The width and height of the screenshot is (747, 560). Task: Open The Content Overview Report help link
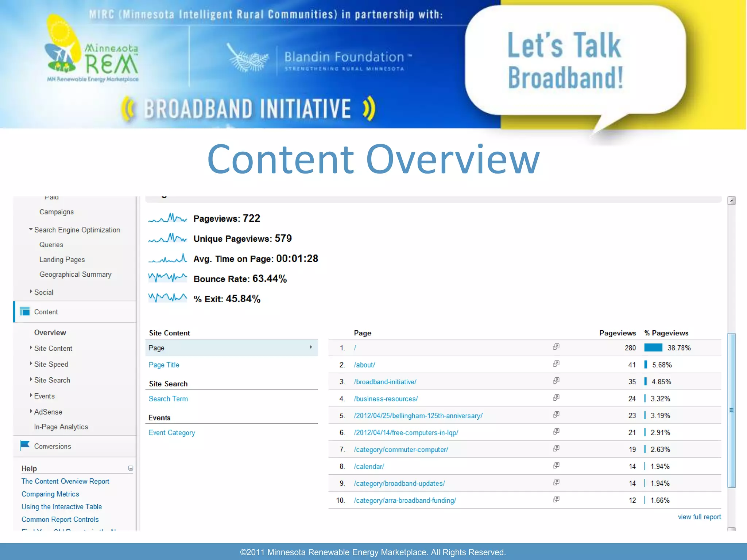(65, 481)
